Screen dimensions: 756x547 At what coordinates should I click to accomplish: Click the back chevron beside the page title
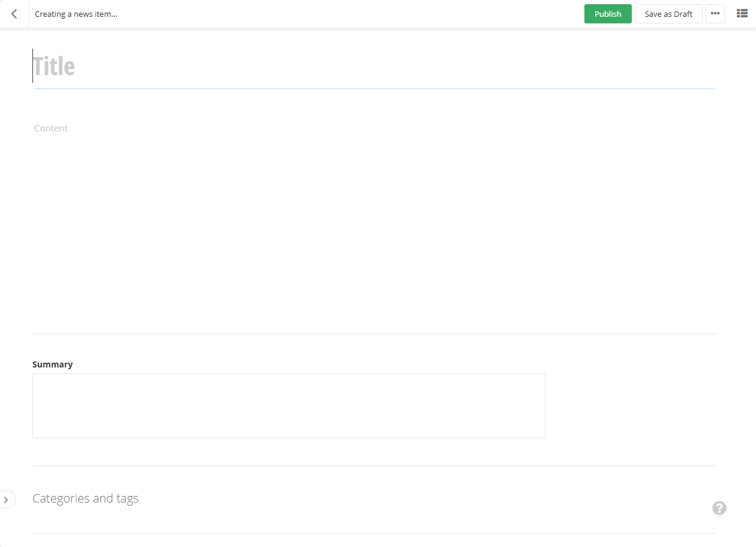tap(13, 13)
